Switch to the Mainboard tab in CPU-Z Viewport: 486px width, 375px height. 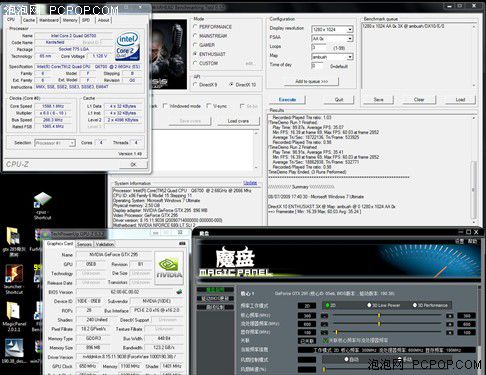point(49,20)
